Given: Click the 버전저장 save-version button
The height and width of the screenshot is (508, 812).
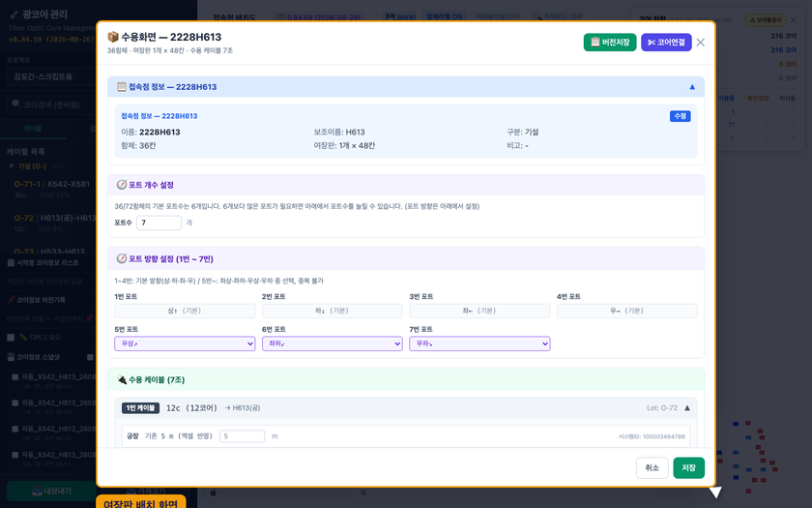Looking at the screenshot, I should [x=610, y=43].
